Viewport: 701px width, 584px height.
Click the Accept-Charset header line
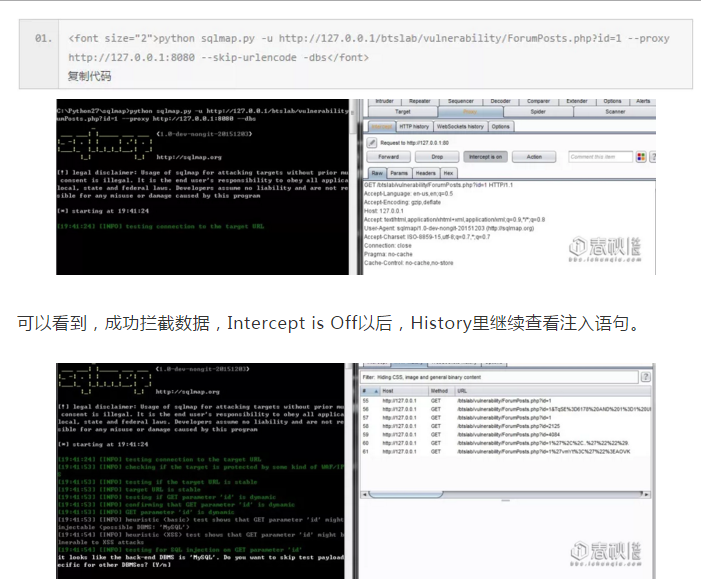pos(427,237)
